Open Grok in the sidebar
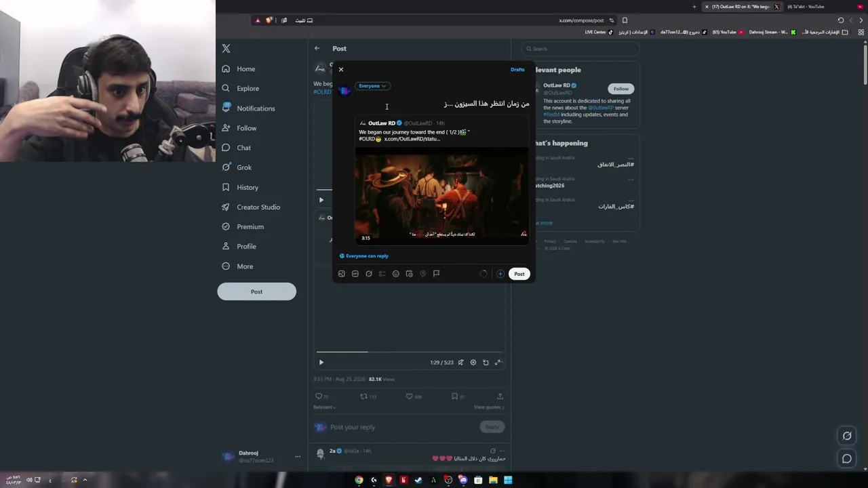This screenshot has width=868, height=488. pos(237,167)
